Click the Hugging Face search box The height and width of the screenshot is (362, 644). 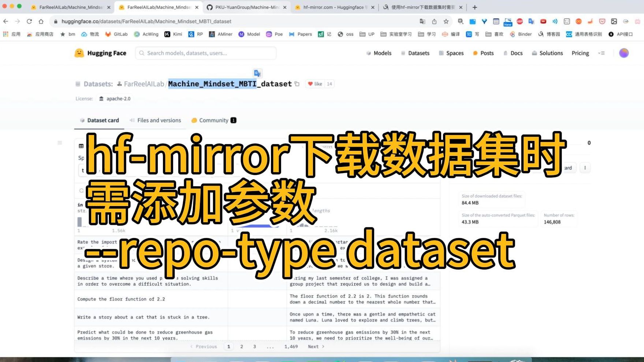(206, 53)
